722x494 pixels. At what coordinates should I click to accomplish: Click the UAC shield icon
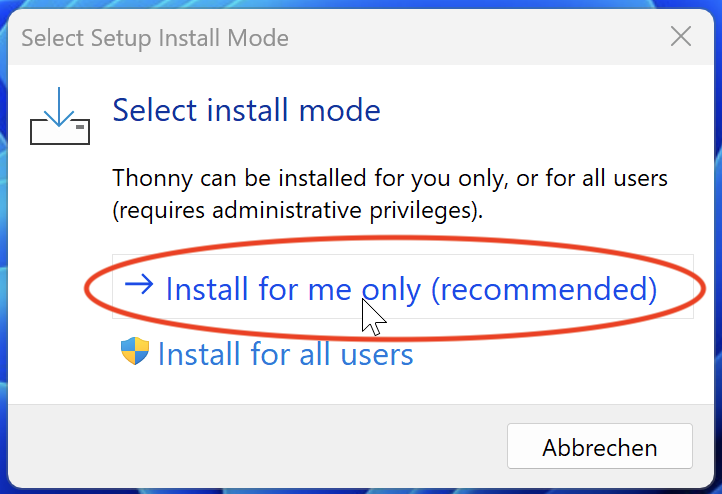tap(134, 352)
